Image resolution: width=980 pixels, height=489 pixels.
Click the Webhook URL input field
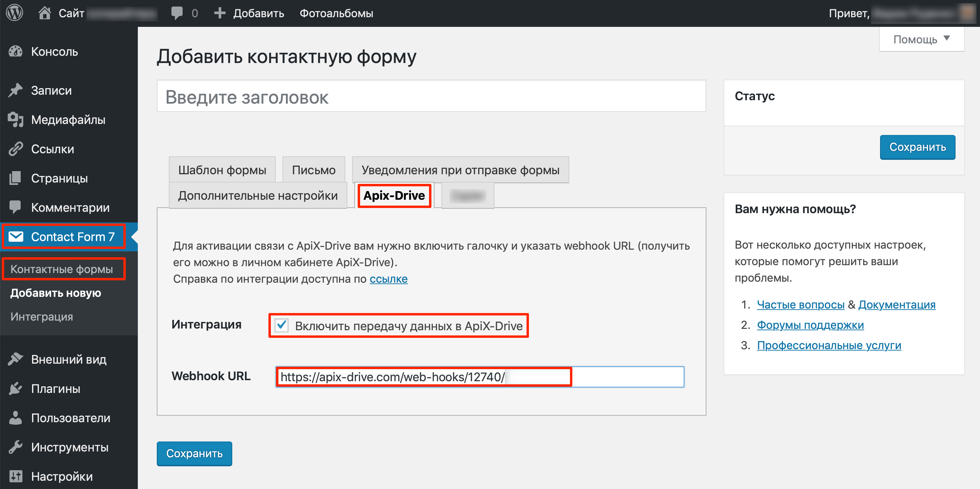(480, 376)
